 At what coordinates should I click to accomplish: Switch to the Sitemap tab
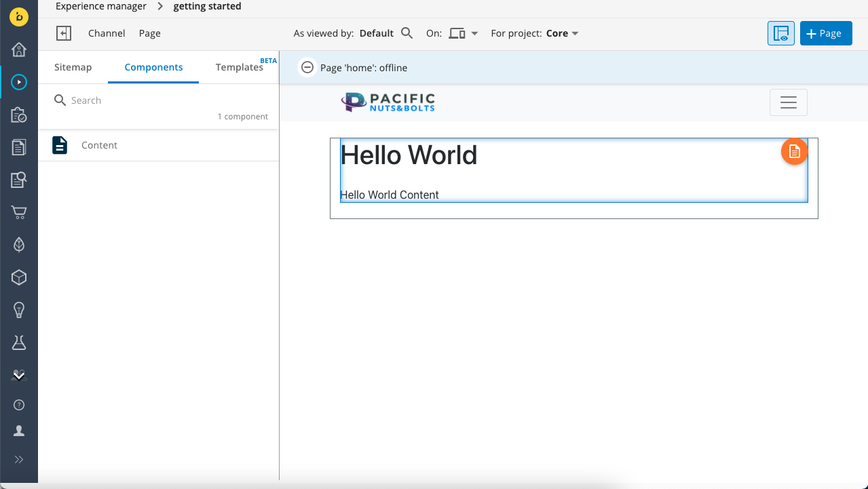pos(73,67)
